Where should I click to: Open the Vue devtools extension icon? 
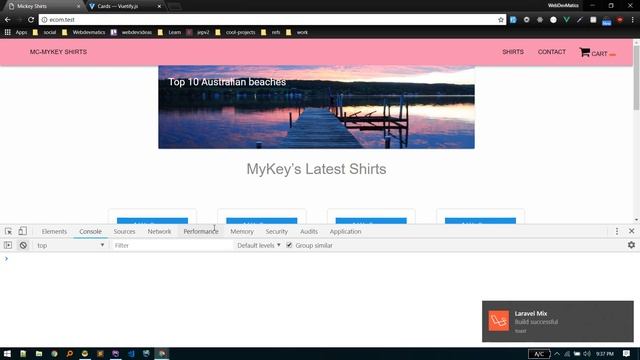coord(567,20)
